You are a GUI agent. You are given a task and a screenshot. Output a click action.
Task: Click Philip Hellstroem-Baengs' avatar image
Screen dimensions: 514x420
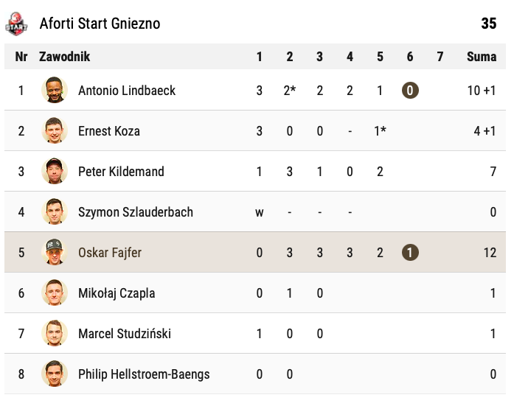pyautogui.click(x=55, y=374)
